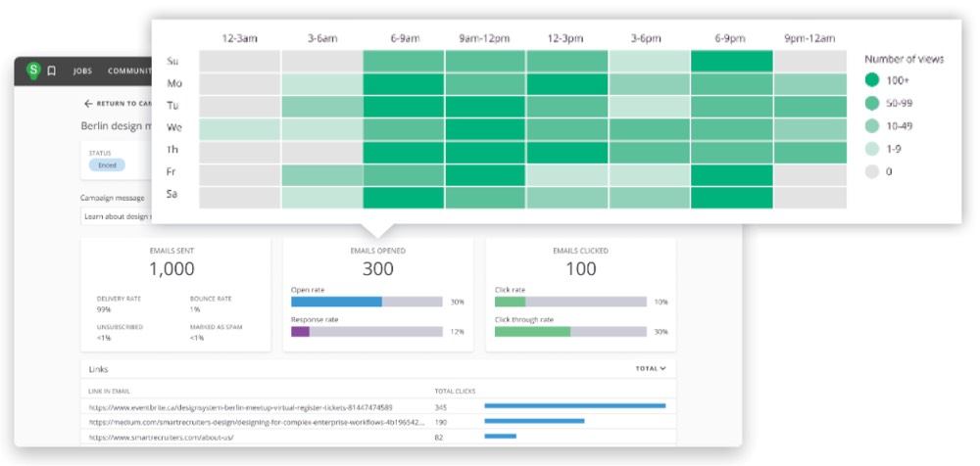Open the Community menu item
The height and width of the screenshot is (466, 980).
click(127, 71)
